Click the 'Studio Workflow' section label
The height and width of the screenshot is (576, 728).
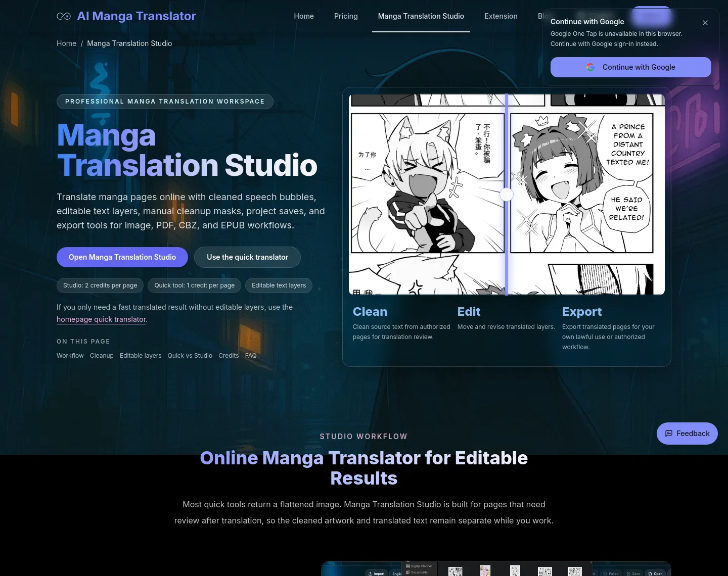(364, 437)
